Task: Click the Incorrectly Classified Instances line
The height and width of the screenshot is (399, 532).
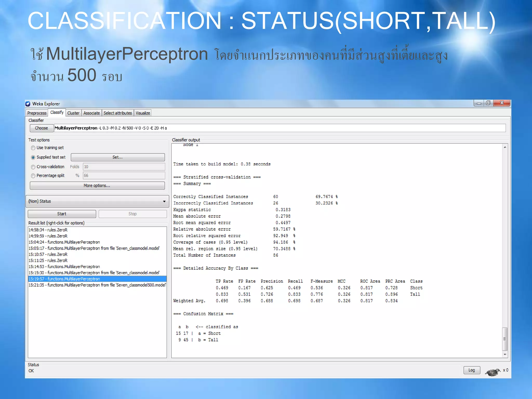Action: (x=256, y=203)
